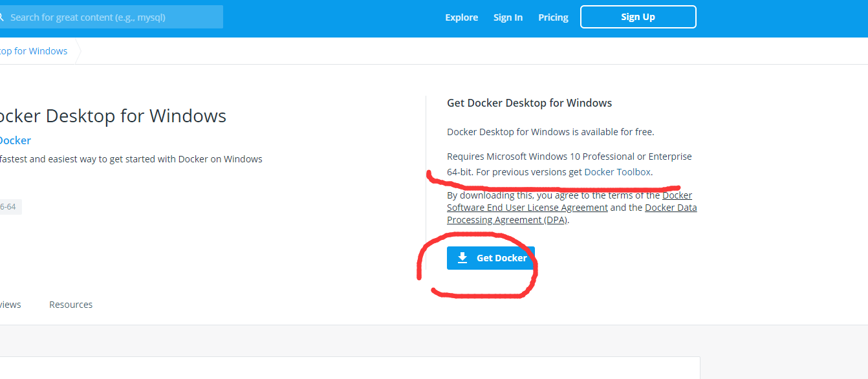Open the Explore menu item
Image resolution: width=868 pixels, height=379 pixels.
pyautogui.click(x=461, y=17)
